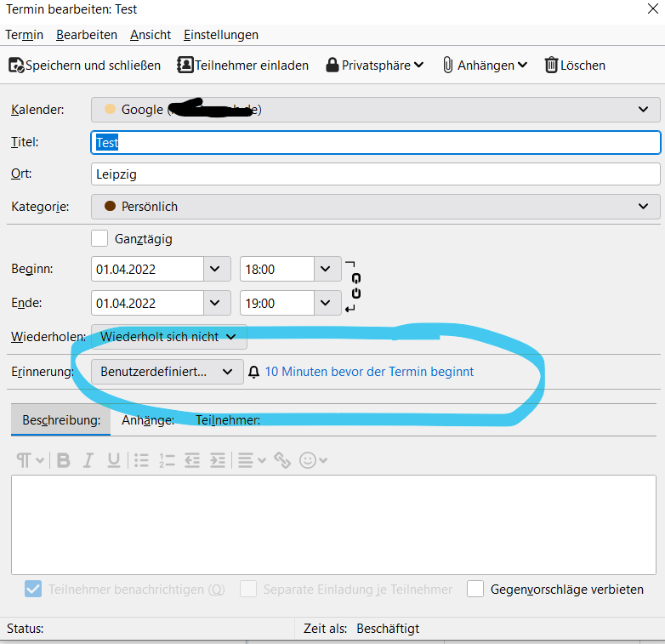Click the italic formatting icon
The image size is (665, 644).
[88, 460]
